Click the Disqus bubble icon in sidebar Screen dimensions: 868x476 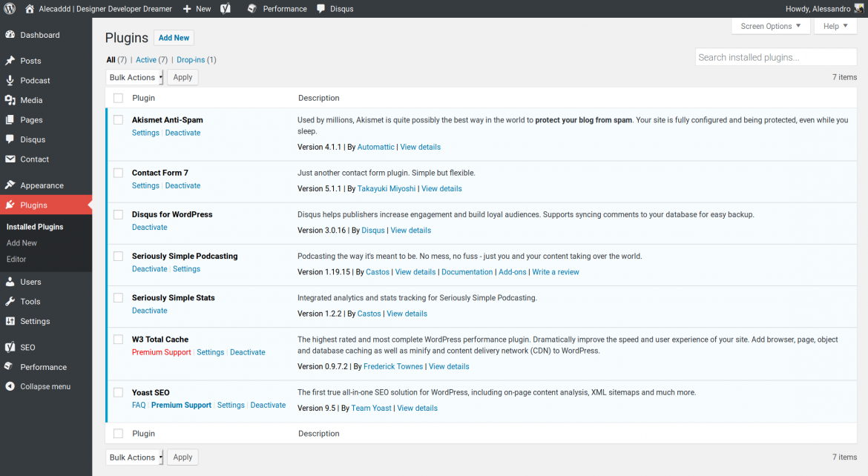click(x=10, y=139)
